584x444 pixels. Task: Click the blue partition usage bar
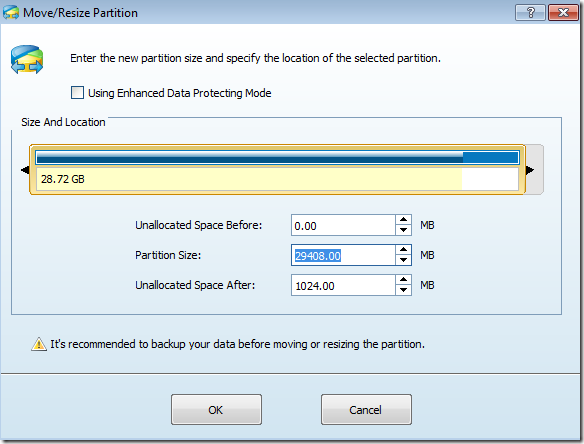pos(277,158)
